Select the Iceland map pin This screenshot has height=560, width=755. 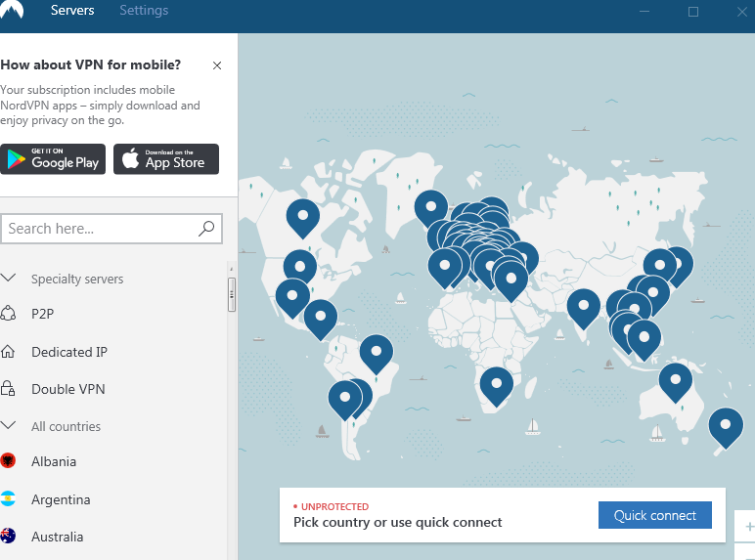pyautogui.click(x=431, y=209)
